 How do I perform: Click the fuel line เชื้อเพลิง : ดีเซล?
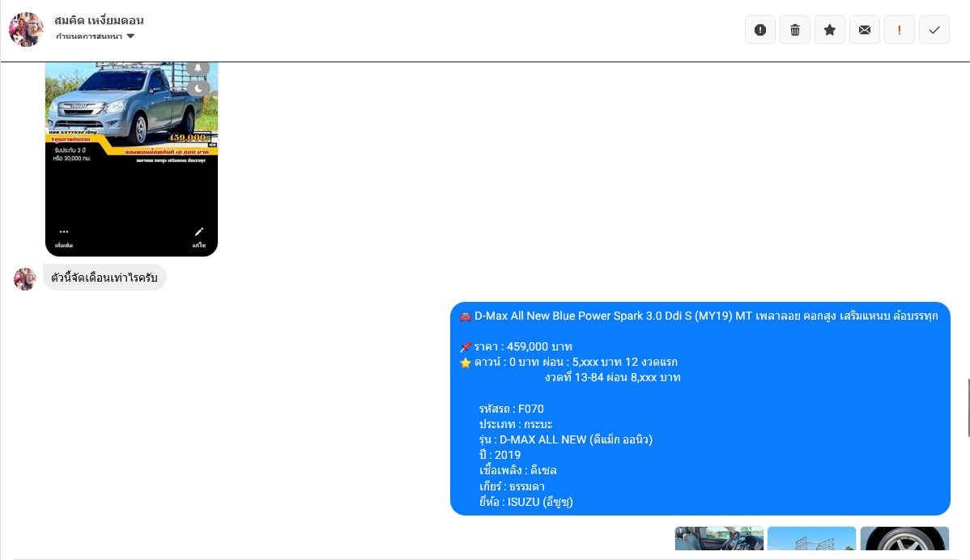click(x=517, y=471)
